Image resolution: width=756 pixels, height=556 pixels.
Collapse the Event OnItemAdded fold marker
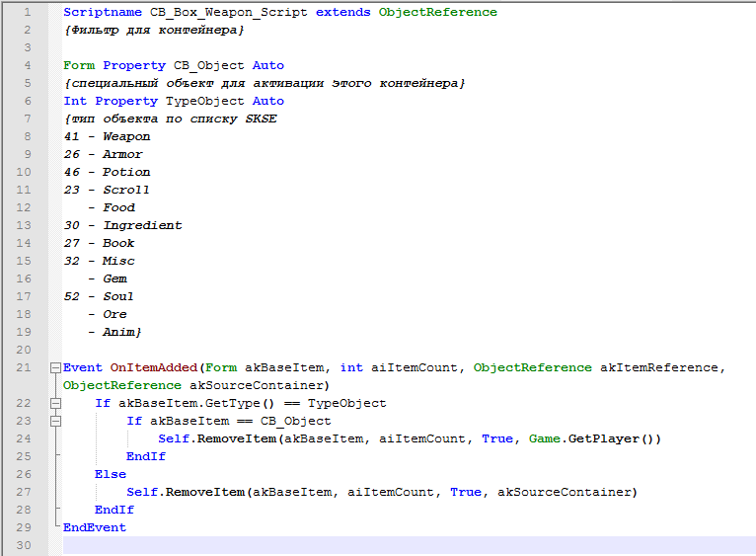pyautogui.click(x=55, y=367)
